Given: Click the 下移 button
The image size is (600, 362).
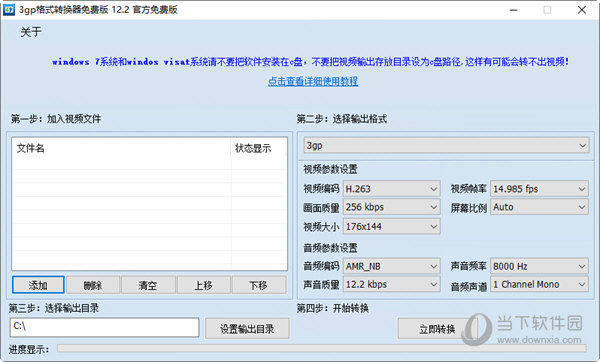Looking at the screenshot, I should tap(259, 285).
